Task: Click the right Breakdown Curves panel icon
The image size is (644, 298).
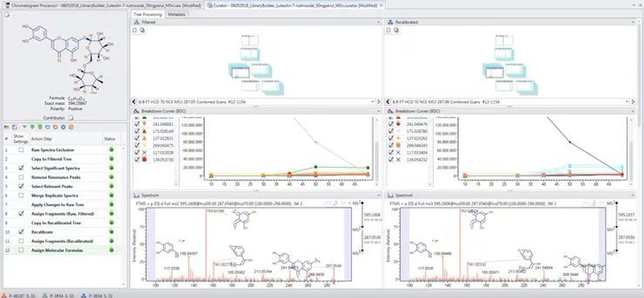Action: pos(390,112)
